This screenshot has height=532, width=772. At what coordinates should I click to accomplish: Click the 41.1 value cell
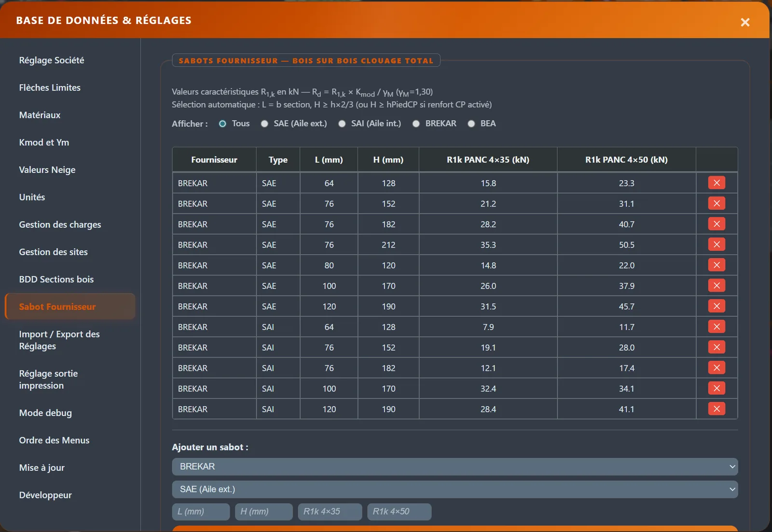click(x=627, y=409)
